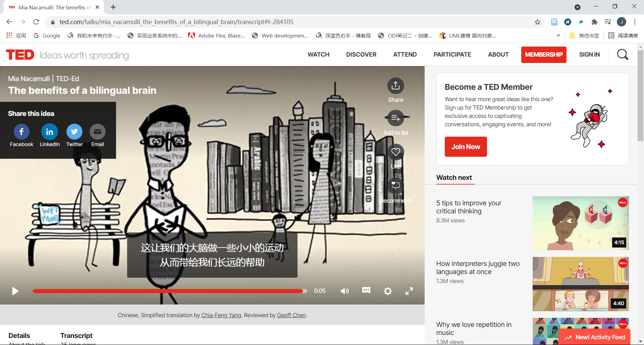This screenshot has height=345, width=644.
Task: Open the TED site search
Action: pos(623,54)
